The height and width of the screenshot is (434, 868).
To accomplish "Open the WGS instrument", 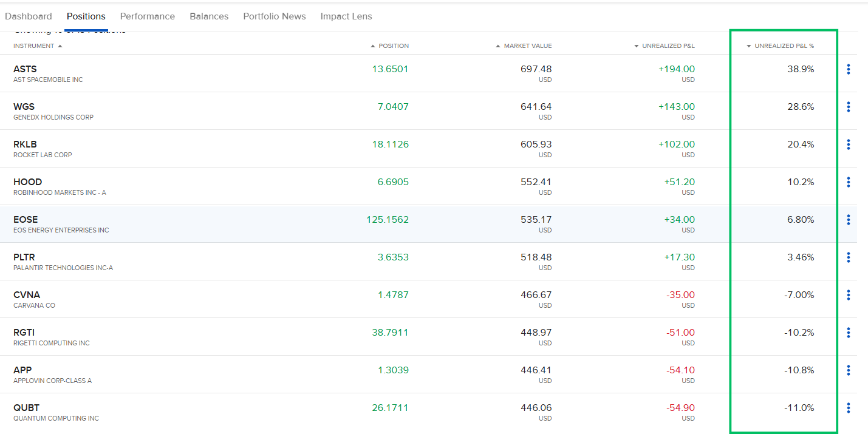I will [24, 107].
